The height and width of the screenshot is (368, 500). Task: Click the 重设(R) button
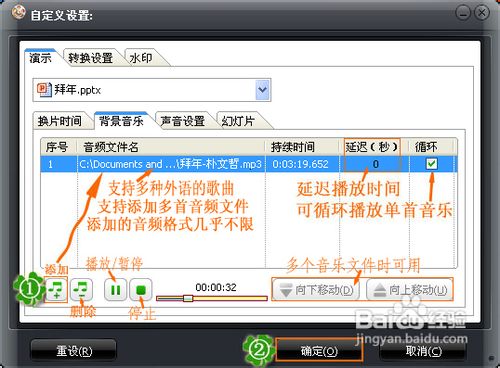(x=74, y=351)
